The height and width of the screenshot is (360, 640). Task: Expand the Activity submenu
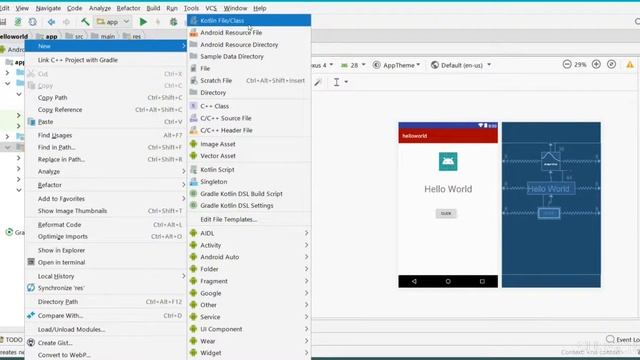coord(249,245)
